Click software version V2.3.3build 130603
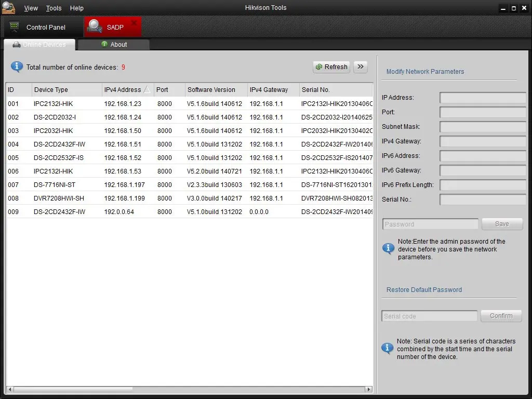Image resolution: width=532 pixels, height=399 pixels. coord(215,185)
